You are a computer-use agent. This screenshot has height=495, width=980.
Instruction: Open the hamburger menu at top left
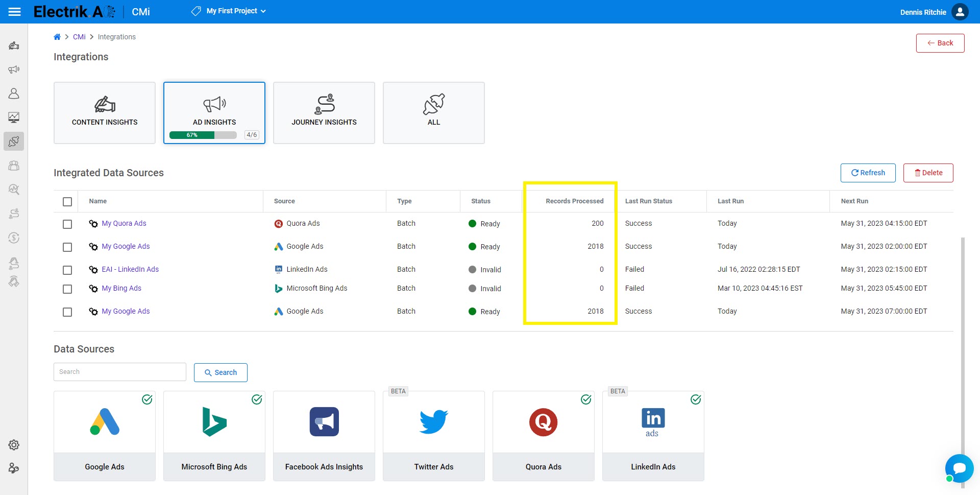point(15,11)
